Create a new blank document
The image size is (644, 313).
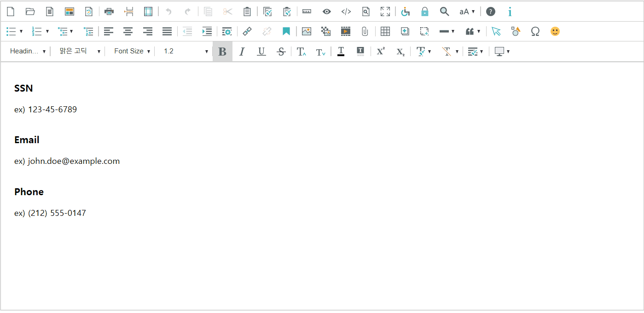[x=11, y=12]
